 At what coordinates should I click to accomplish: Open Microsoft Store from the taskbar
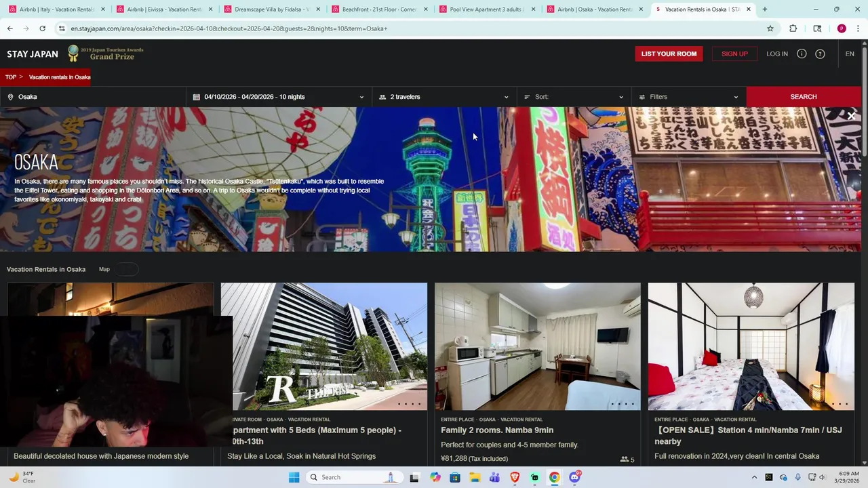(x=455, y=477)
